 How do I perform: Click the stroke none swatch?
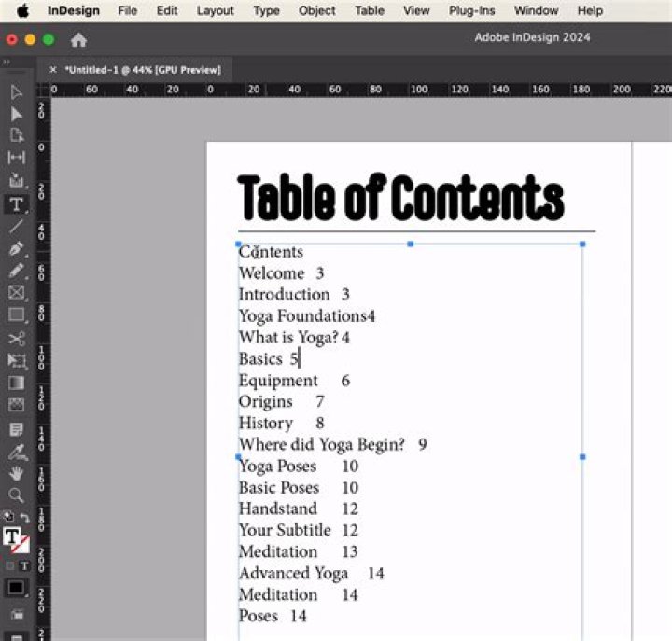click(21, 545)
